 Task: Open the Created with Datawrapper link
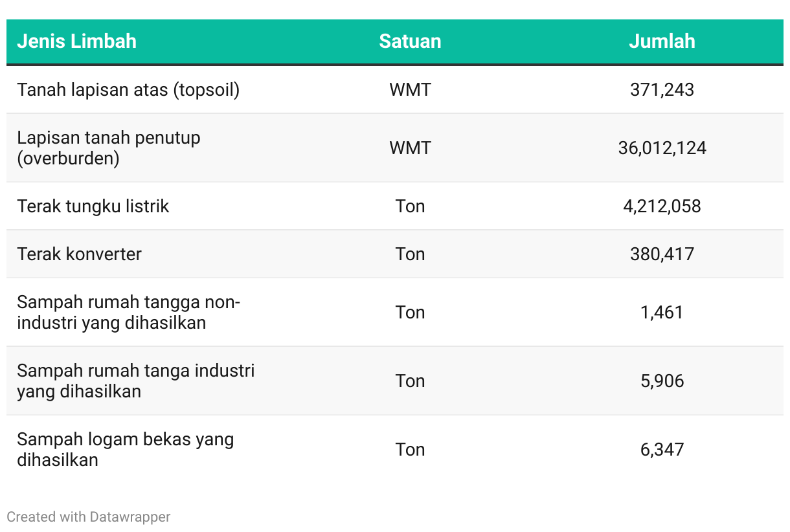[89, 517]
